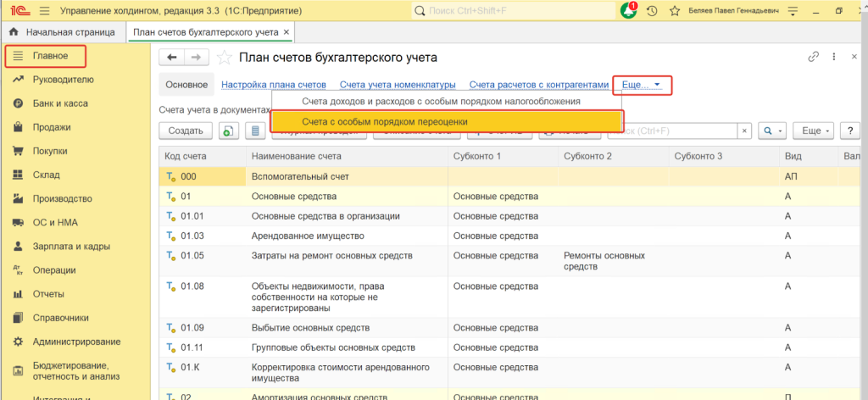Click the global search field
The image size is (868, 400).
[x=513, y=11]
